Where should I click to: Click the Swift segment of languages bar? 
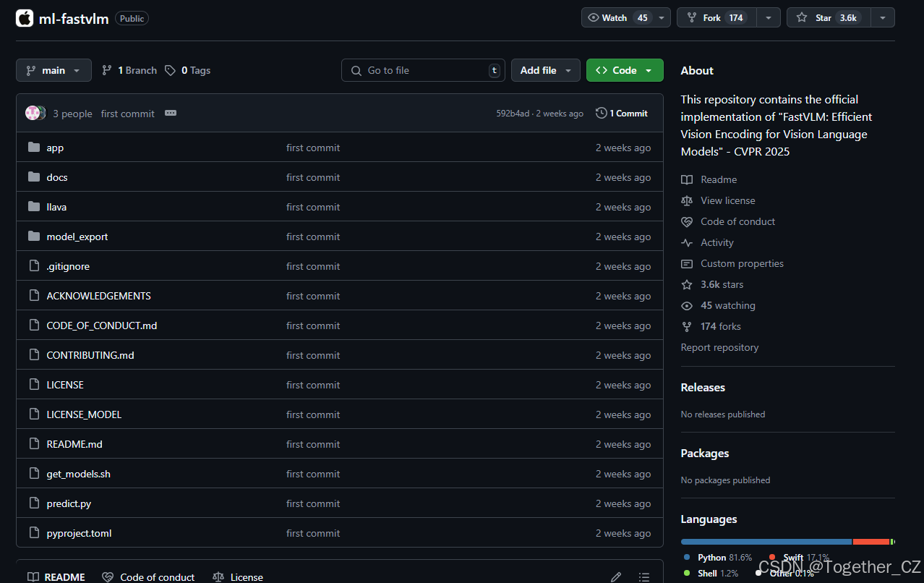871,542
